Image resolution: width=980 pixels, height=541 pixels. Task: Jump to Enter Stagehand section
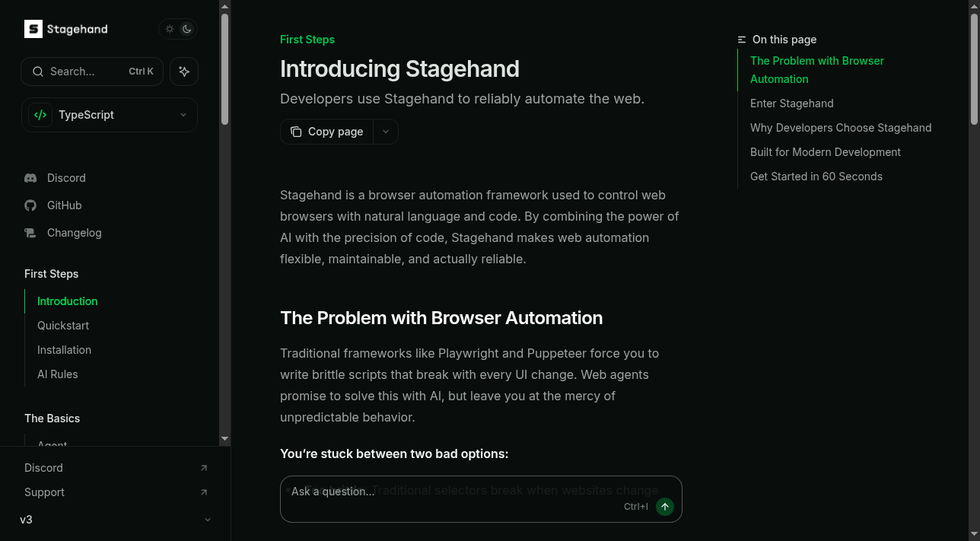792,103
